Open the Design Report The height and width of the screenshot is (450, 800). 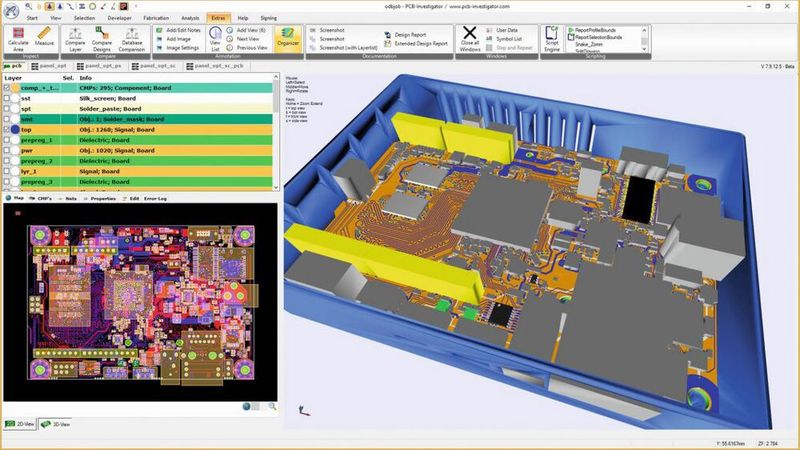click(405, 35)
